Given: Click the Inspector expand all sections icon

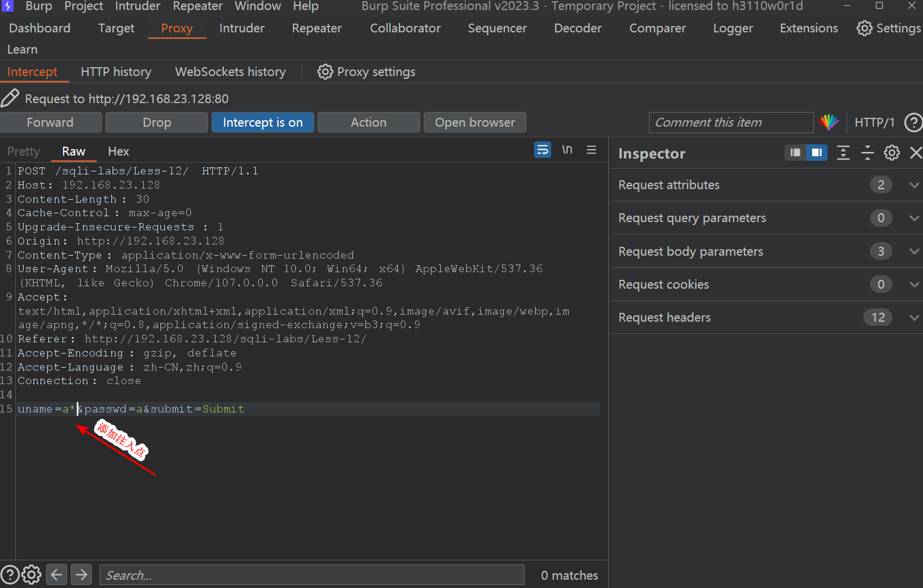Looking at the screenshot, I should [x=843, y=153].
